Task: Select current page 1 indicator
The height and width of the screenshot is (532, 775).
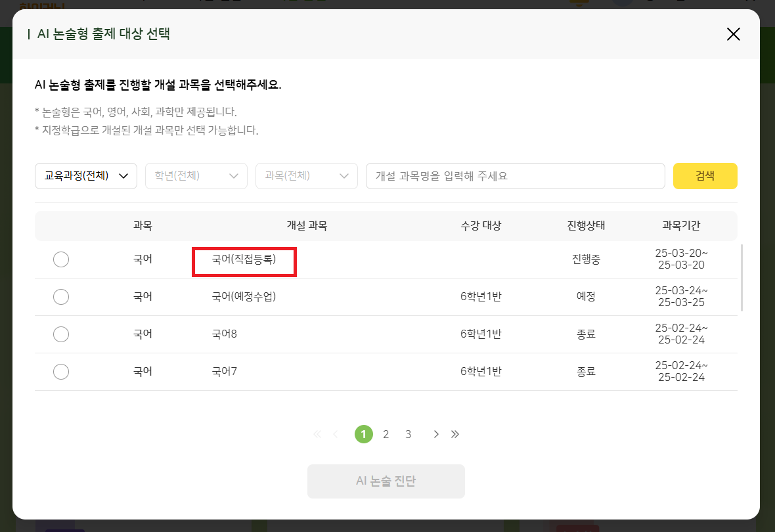Action: 364,434
